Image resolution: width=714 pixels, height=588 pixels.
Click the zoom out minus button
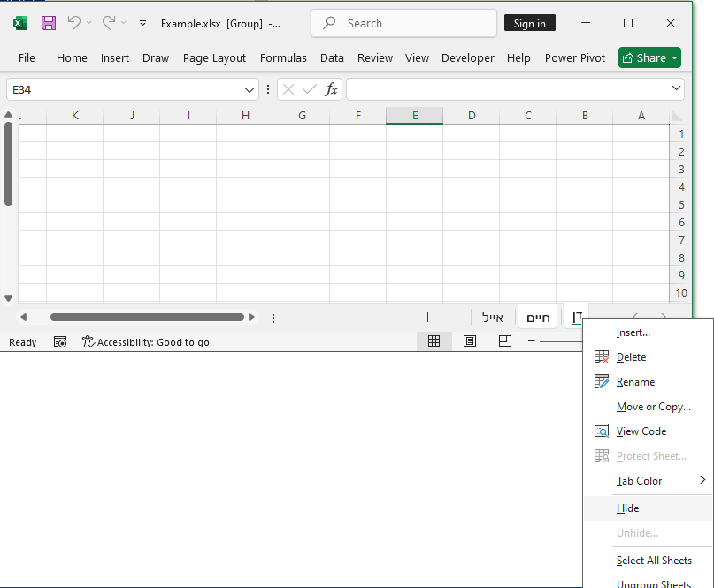click(x=532, y=341)
